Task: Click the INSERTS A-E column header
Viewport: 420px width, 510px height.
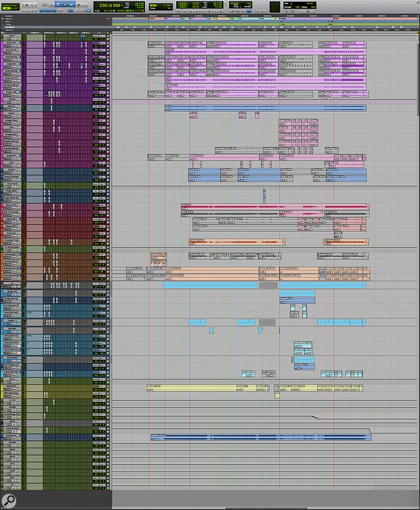Action: [x=49, y=33]
